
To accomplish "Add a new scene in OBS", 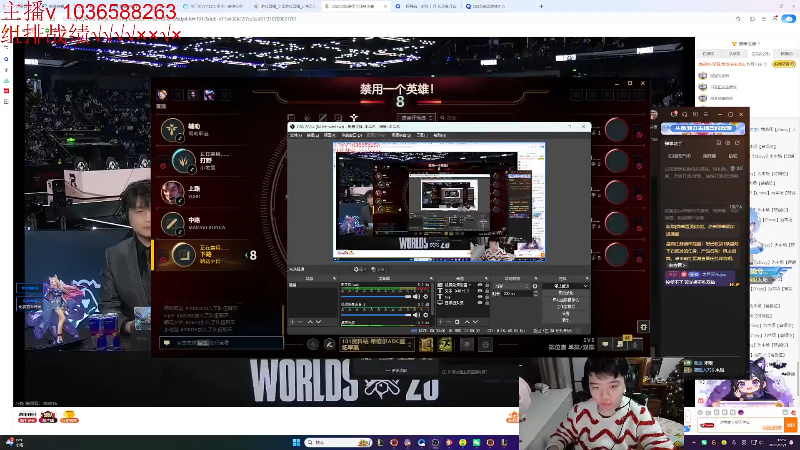I will click(292, 322).
